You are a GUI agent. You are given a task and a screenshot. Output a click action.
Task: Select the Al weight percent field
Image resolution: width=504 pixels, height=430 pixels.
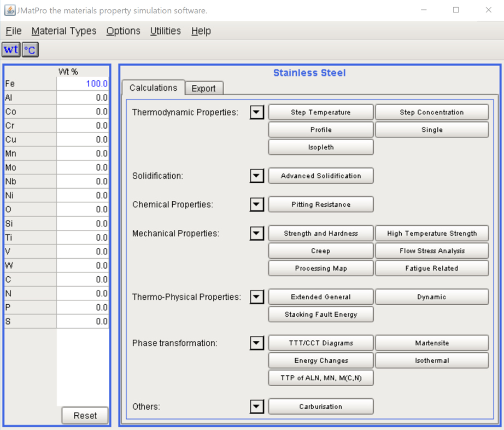[x=83, y=97]
